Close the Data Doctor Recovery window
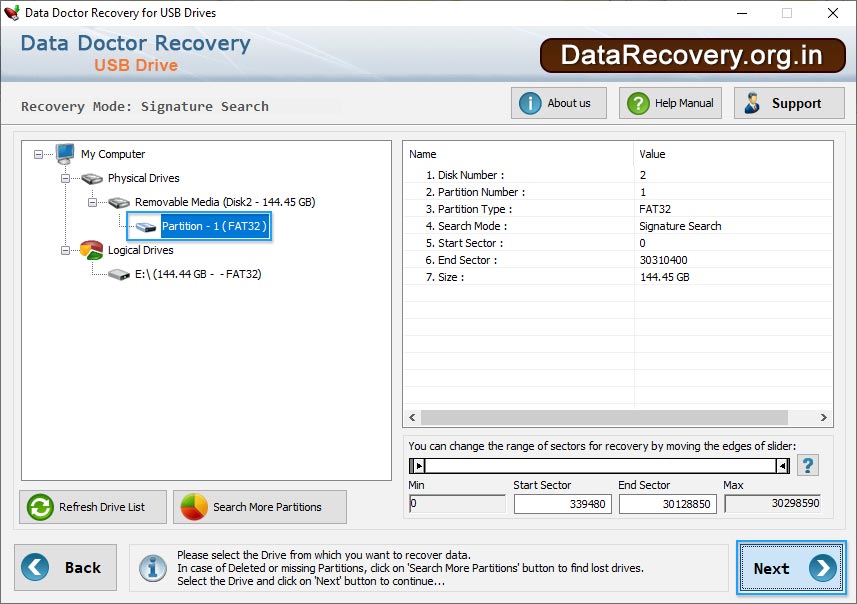 (832, 13)
